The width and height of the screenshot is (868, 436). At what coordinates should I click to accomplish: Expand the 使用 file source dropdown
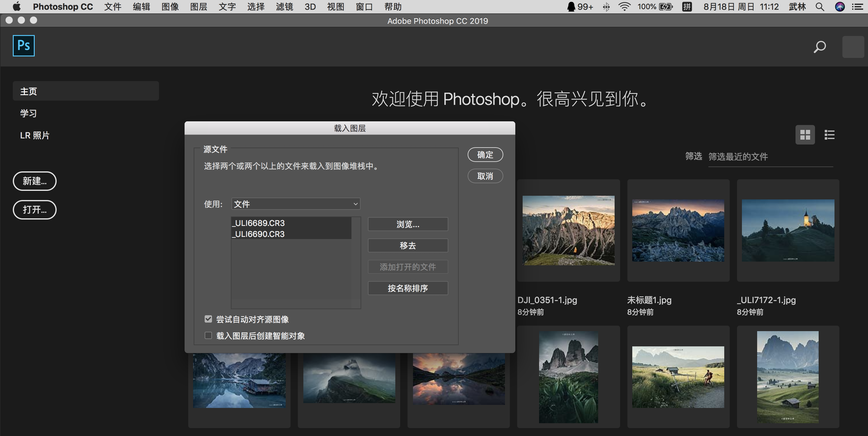coord(295,204)
